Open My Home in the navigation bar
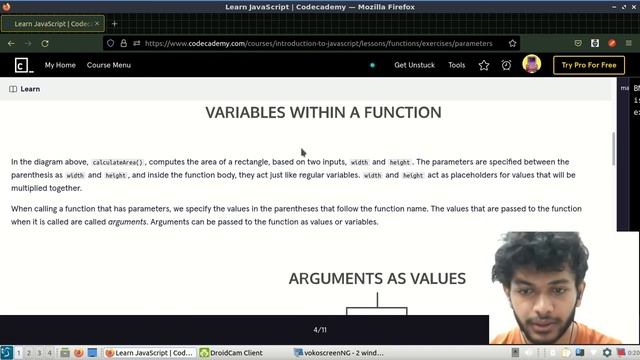 [x=60, y=65]
